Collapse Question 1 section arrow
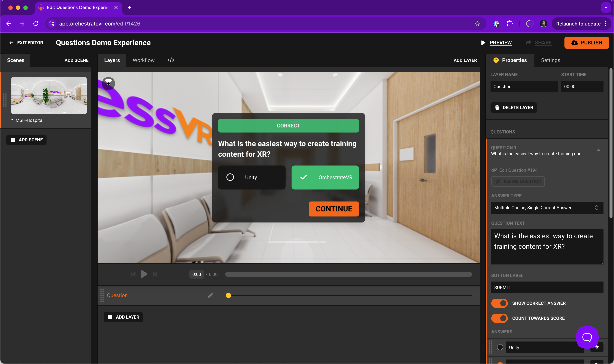 click(x=599, y=150)
